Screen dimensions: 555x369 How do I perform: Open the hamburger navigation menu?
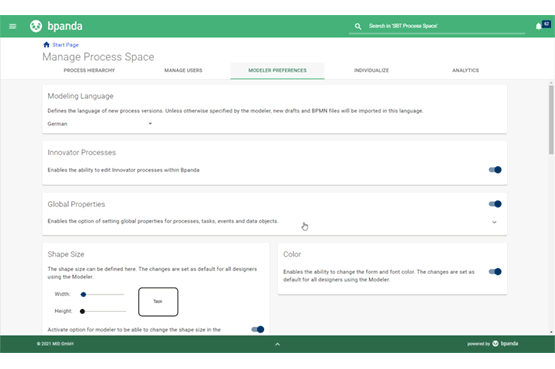point(12,26)
